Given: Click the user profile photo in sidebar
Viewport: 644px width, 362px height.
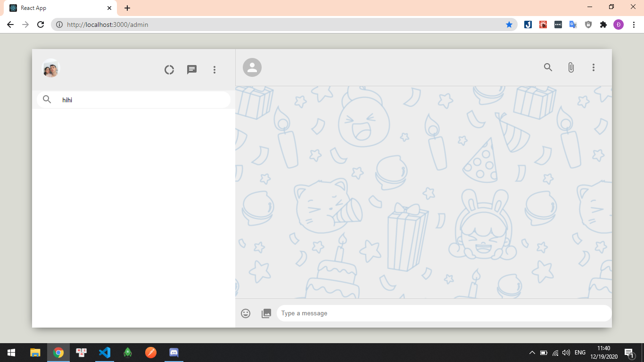Looking at the screenshot, I should click(50, 69).
